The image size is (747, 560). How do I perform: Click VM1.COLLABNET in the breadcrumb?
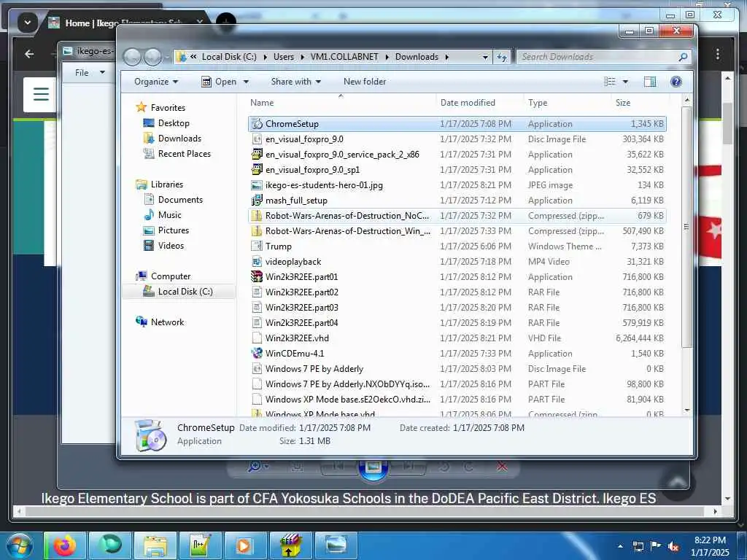[x=344, y=57]
